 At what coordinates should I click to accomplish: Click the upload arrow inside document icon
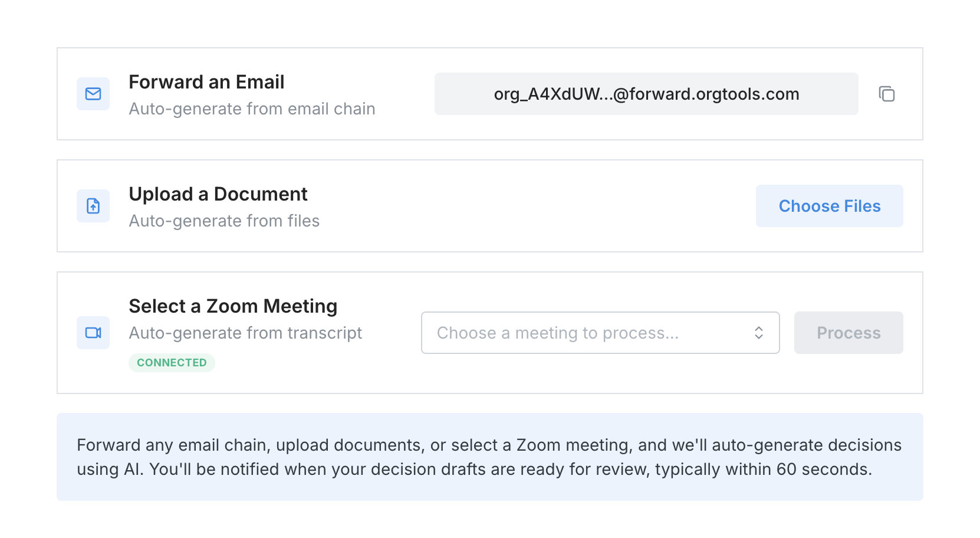click(x=93, y=206)
